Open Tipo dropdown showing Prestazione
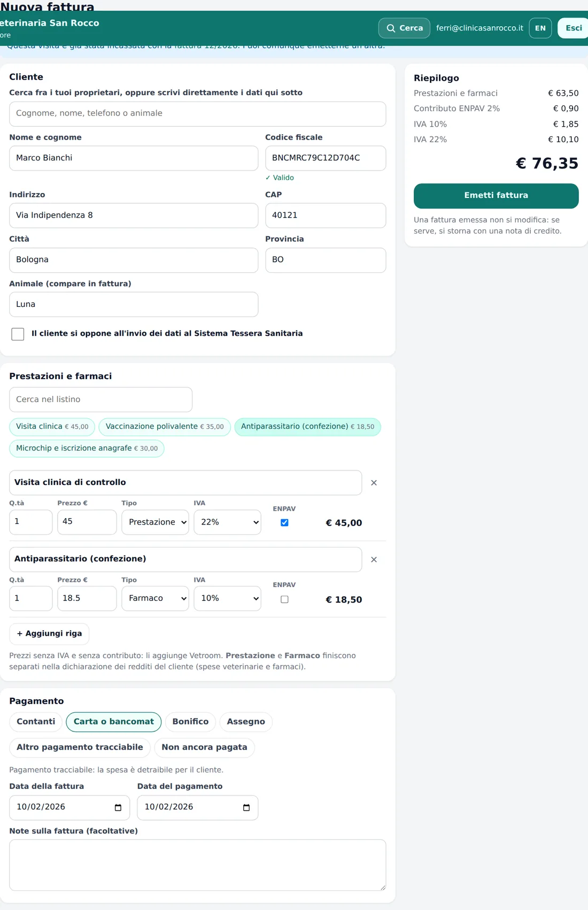Image resolution: width=588 pixels, height=910 pixels. coord(155,522)
